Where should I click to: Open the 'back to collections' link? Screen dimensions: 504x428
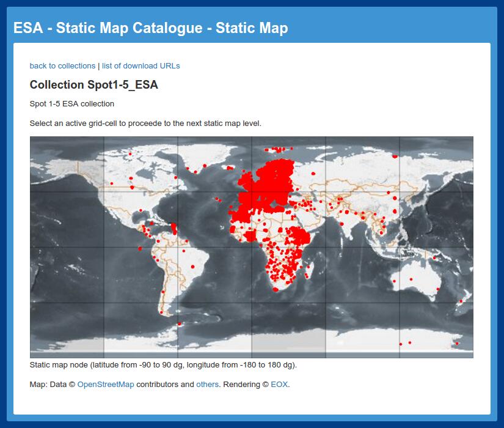click(x=62, y=65)
